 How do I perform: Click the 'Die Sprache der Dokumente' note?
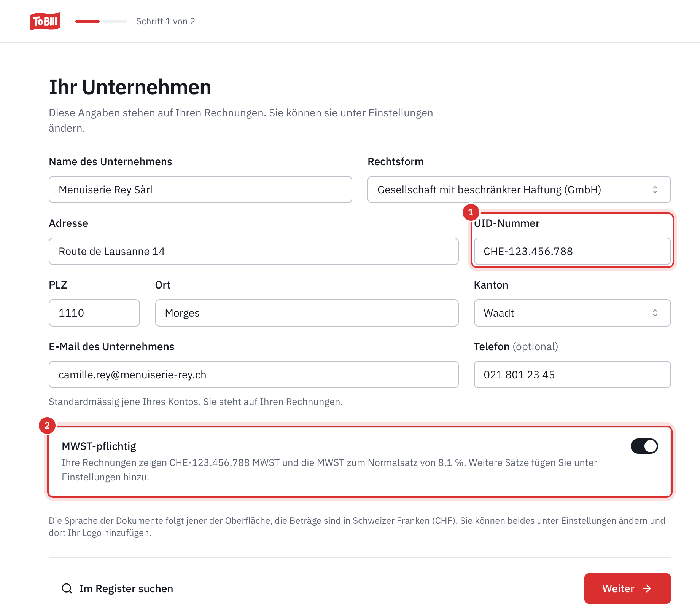(357, 527)
